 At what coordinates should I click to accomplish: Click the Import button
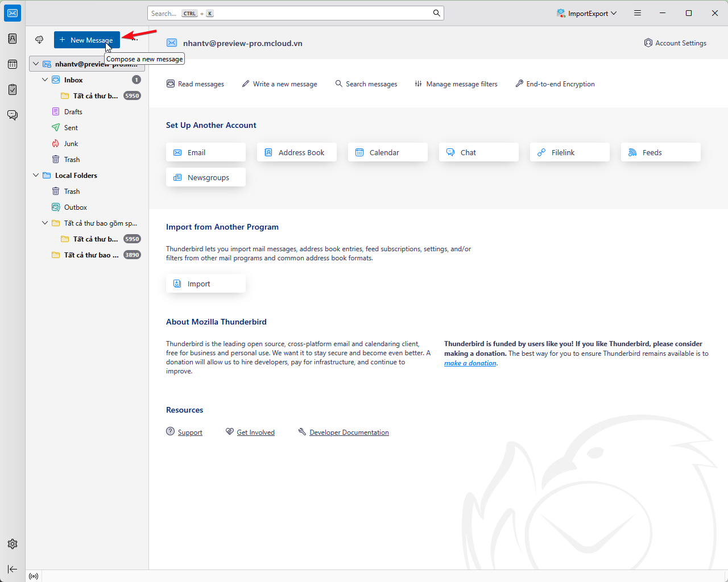[x=205, y=284]
